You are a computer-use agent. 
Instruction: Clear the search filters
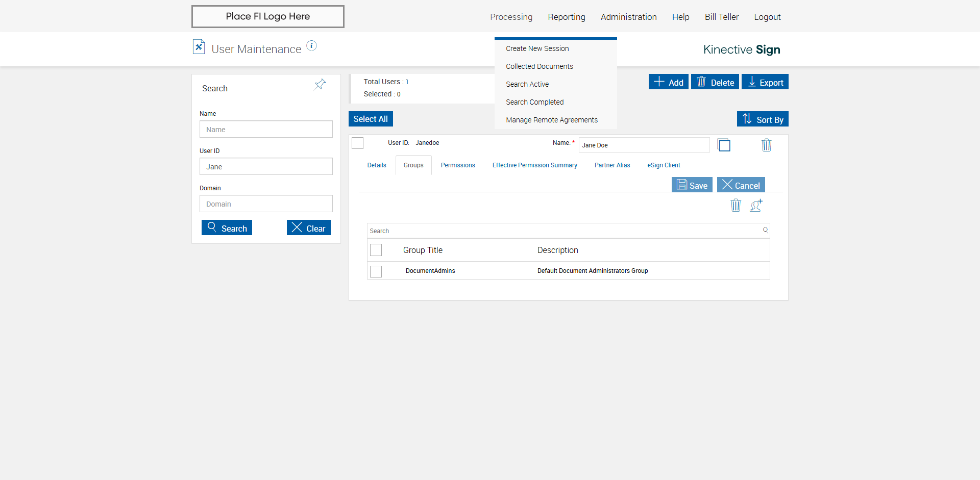point(309,228)
